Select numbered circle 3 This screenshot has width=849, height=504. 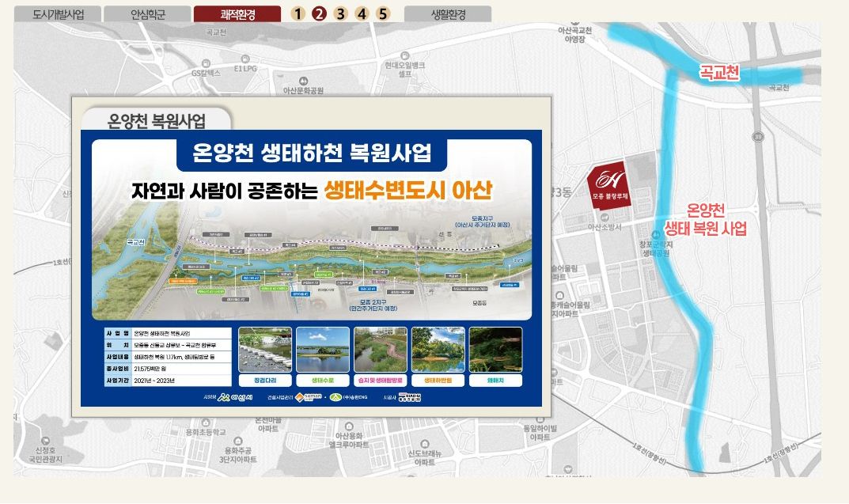click(x=340, y=13)
